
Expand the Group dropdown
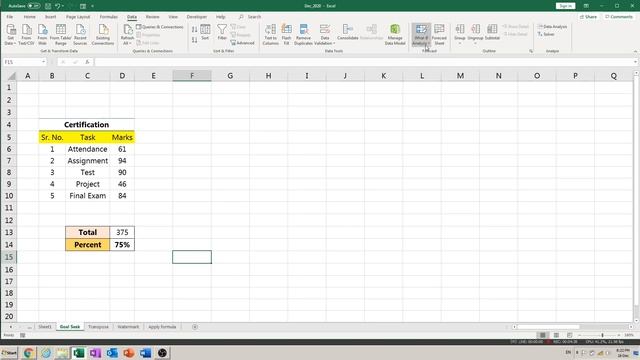(x=460, y=43)
